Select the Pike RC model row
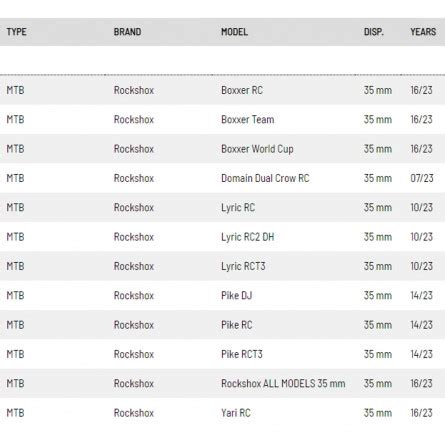 (222, 325)
